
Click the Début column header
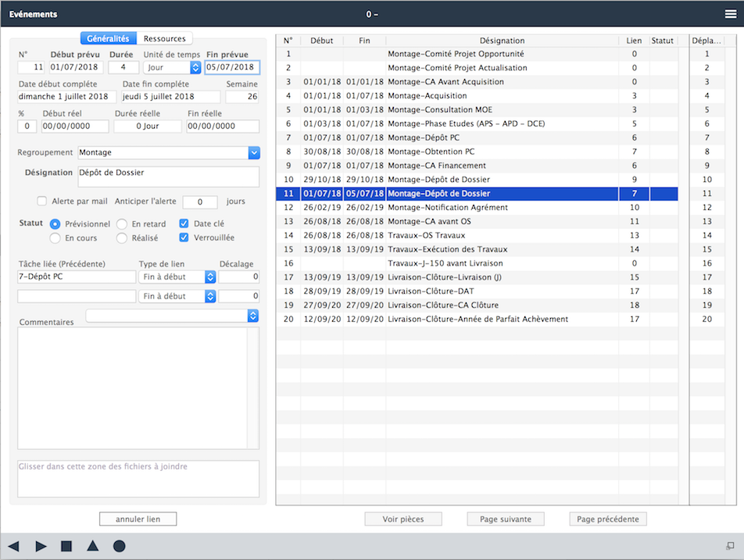coord(322,41)
